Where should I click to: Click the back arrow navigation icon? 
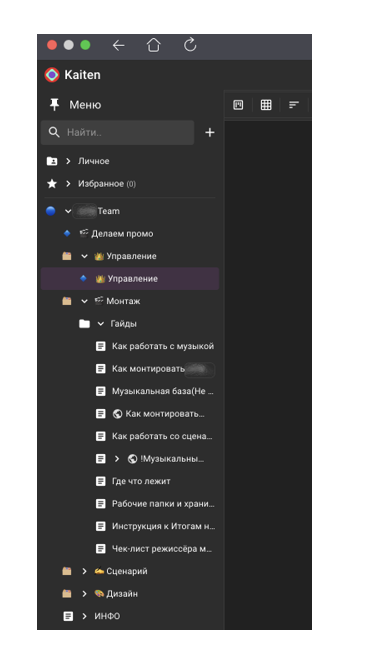click(118, 45)
